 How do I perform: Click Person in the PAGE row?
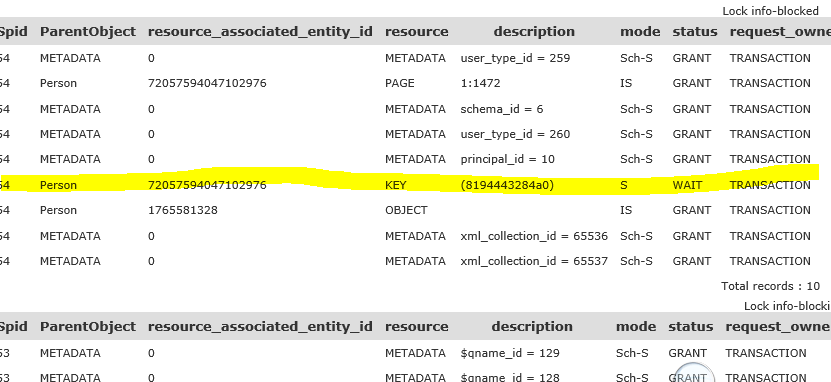pyautogui.click(x=58, y=83)
